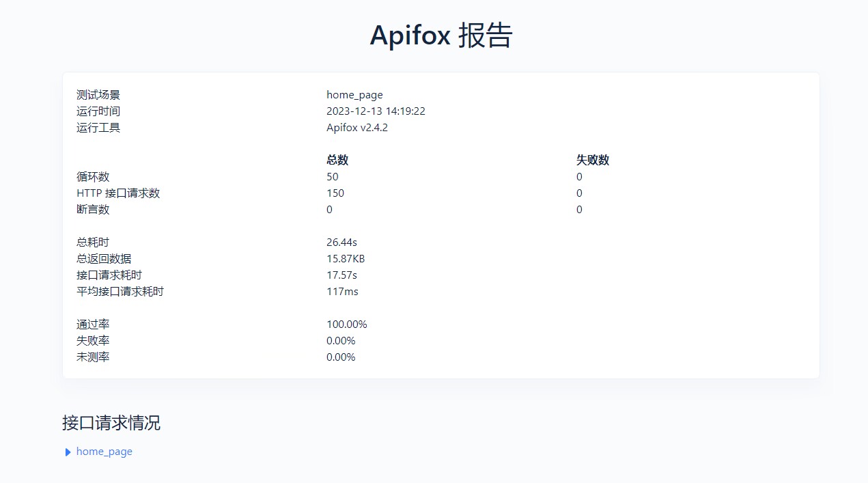This screenshot has width=868, height=483.
Task: Click the HTTP 接口请求数 total value 150
Action: (335, 193)
